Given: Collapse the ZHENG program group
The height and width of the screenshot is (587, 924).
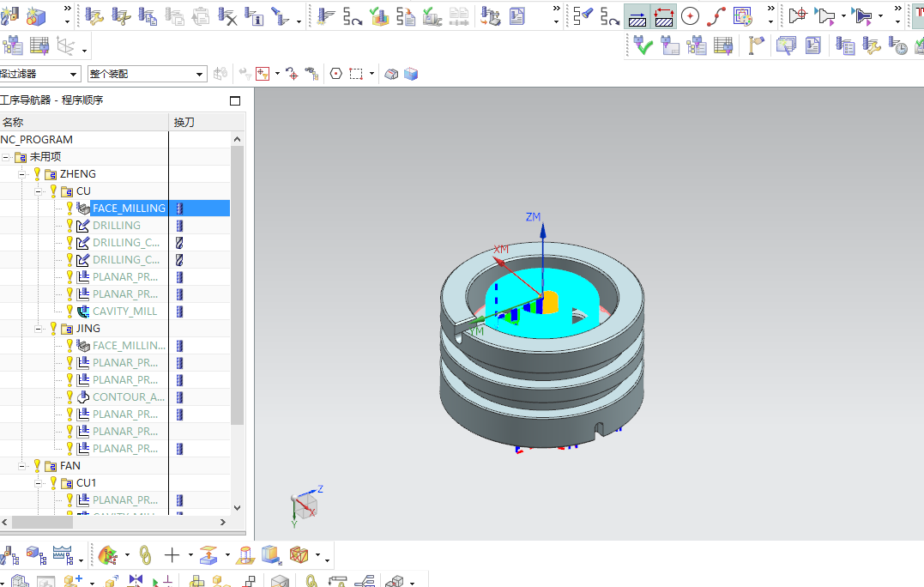Looking at the screenshot, I should click(21, 174).
